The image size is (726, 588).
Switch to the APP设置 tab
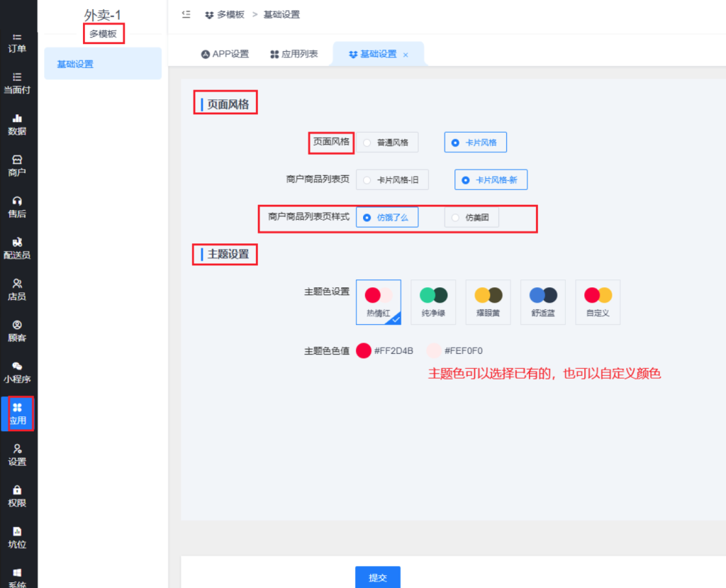click(x=225, y=54)
